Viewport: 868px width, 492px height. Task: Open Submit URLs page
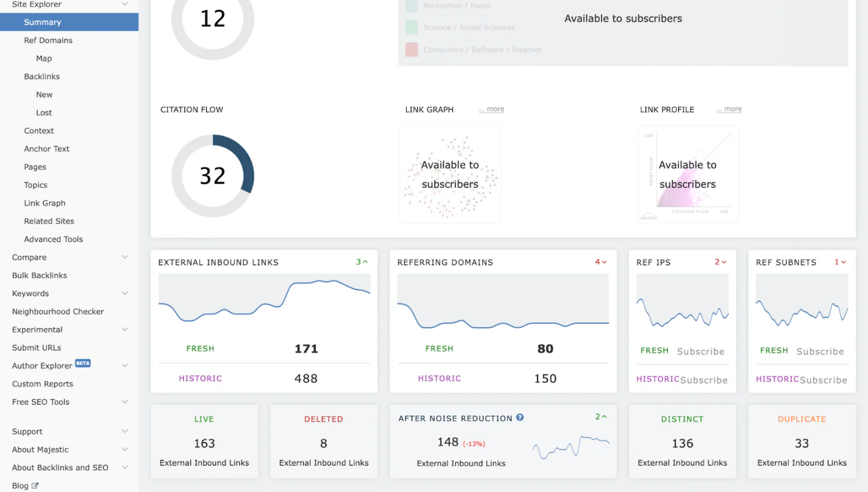coord(36,347)
